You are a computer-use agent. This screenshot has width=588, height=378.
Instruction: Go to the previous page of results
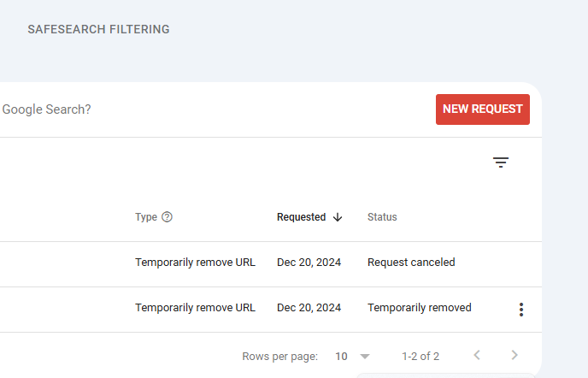[x=477, y=355]
